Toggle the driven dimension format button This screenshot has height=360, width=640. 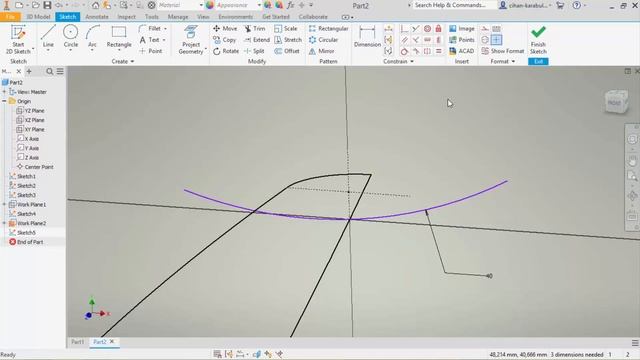(496, 29)
